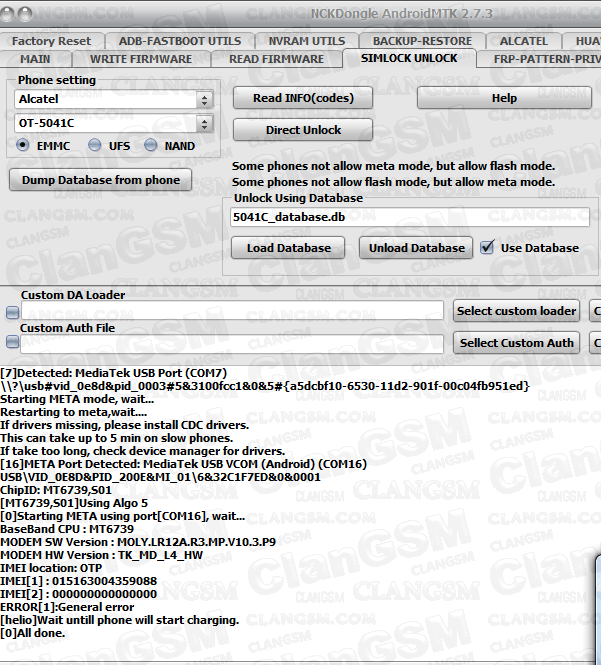Click the [16]META Port Detected log line
Image resolution: width=601 pixels, height=665 pixels.
(x=184, y=464)
